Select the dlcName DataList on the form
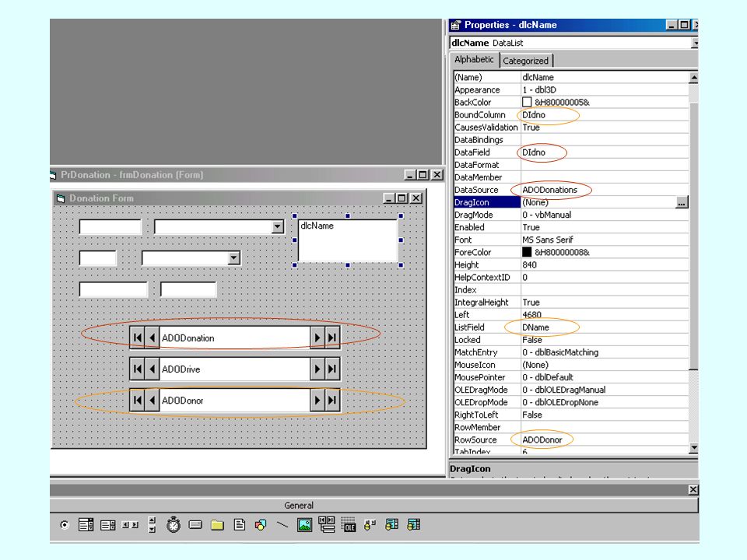 [x=348, y=240]
